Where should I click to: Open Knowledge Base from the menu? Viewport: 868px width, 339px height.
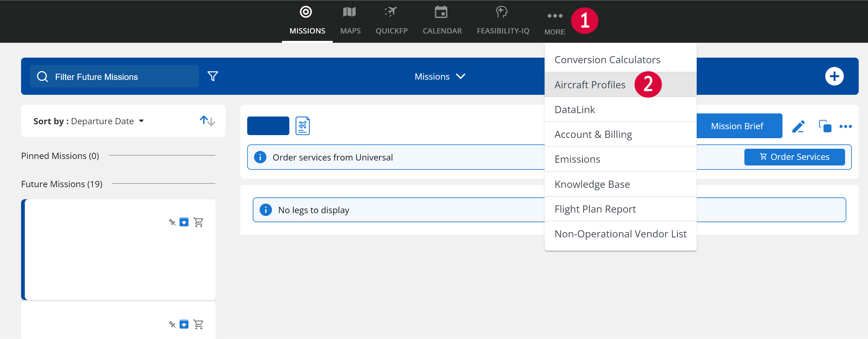pos(620,184)
